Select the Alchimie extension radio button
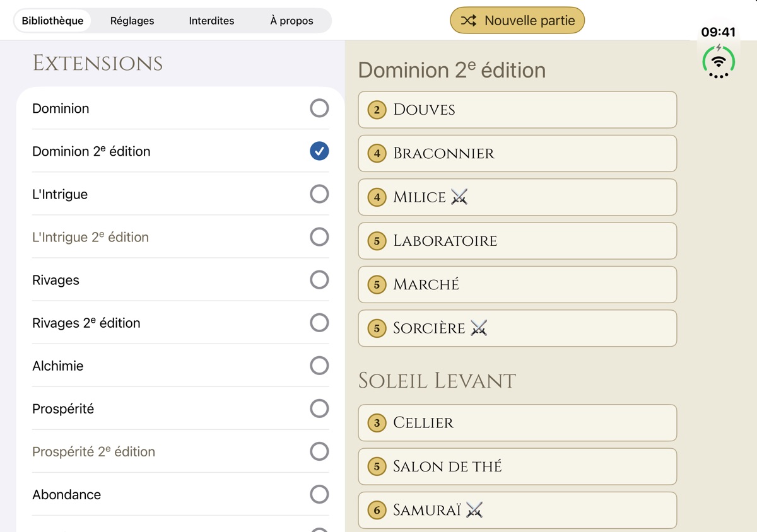Screen dimensions: 757x532 [x=319, y=366]
